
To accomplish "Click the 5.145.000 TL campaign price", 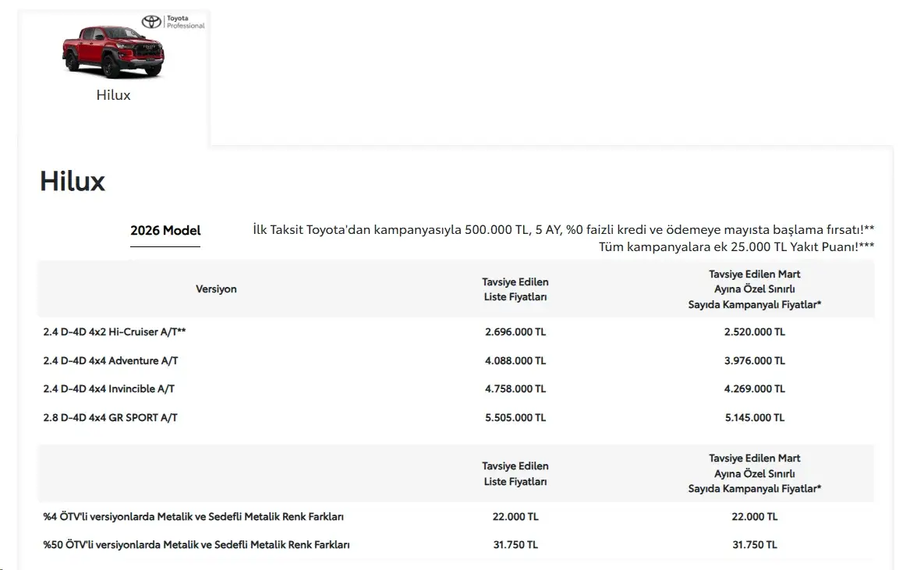I will pyautogui.click(x=755, y=417).
